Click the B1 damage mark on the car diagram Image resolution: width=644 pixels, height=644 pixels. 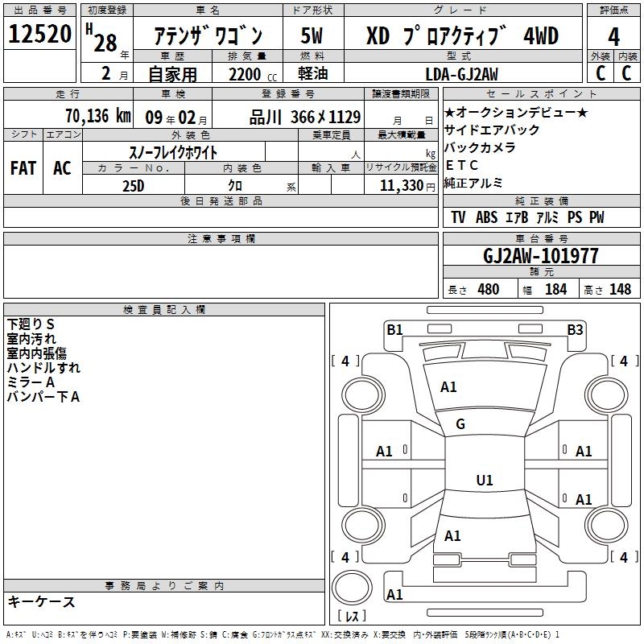pos(394,329)
